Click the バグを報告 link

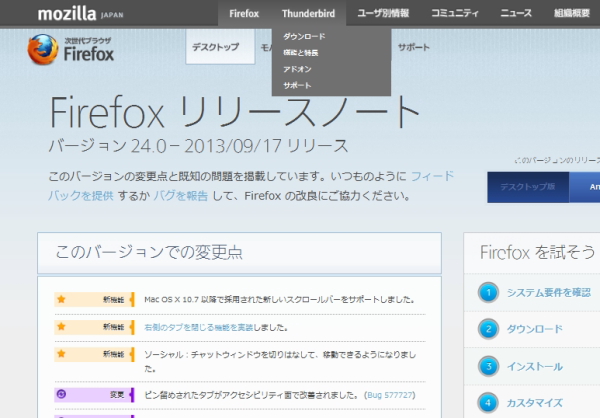pos(180,196)
